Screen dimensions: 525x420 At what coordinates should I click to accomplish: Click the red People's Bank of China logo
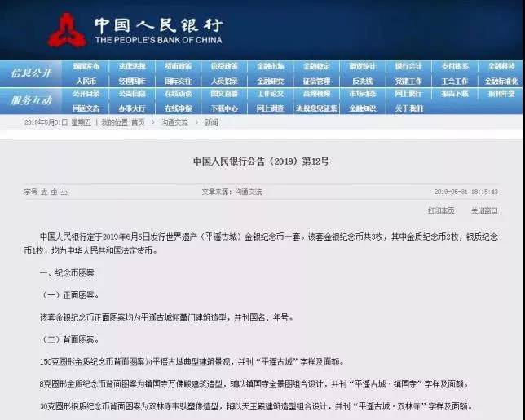[67, 30]
